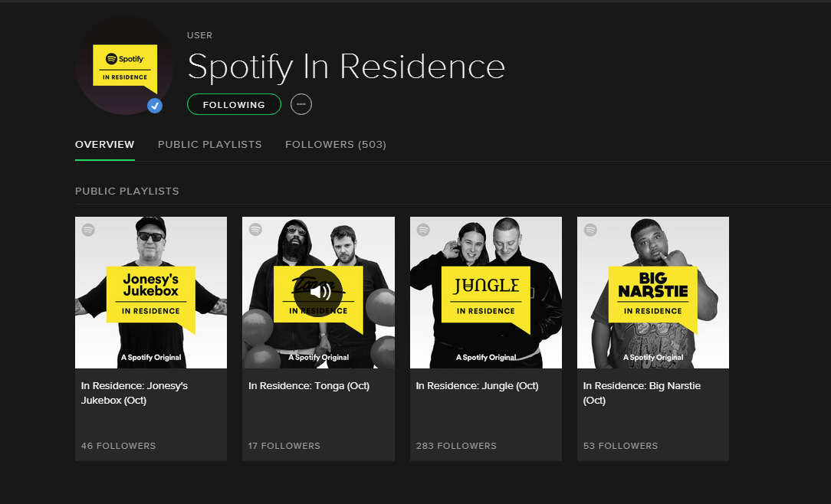The height and width of the screenshot is (504, 831).
Task: Click the 'In Residence: Jungle (Oct)' title
Action: [477, 386]
